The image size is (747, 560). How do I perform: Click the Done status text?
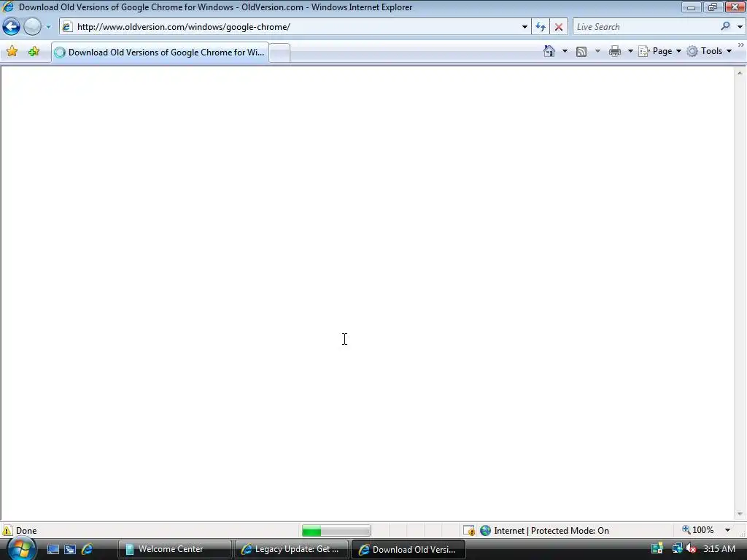pyautogui.click(x=26, y=531)
